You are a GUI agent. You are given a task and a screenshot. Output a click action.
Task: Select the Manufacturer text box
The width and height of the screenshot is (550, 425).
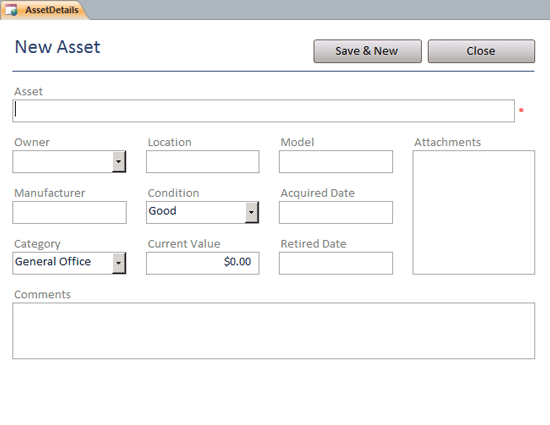(x=69, y=212)
